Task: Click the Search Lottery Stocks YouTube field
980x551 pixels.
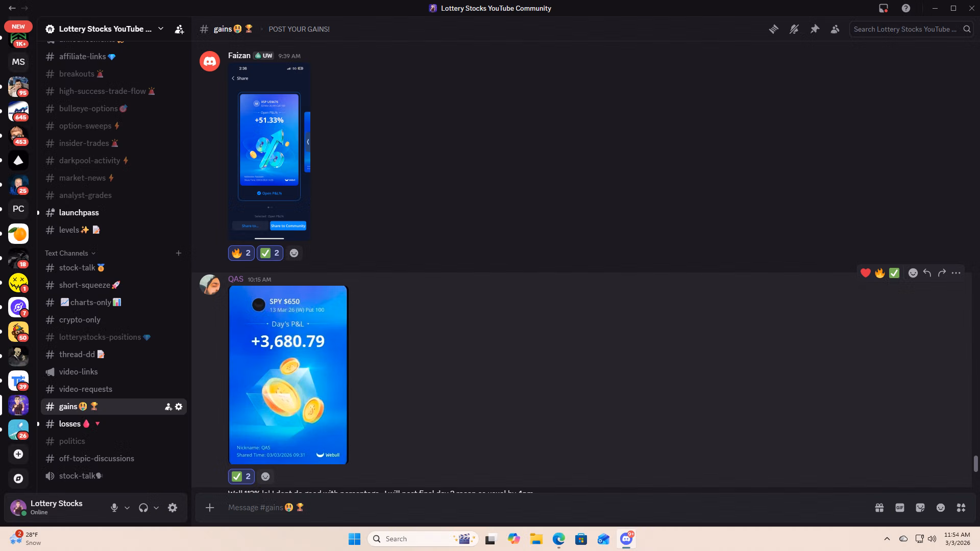Action: coord(911,29)
